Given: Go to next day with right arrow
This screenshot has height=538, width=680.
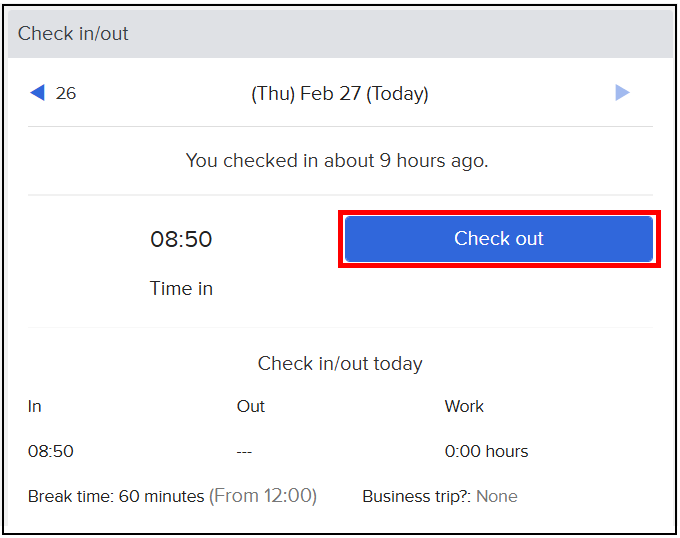Looking at the screenshot, I should (x=622, y=93).
